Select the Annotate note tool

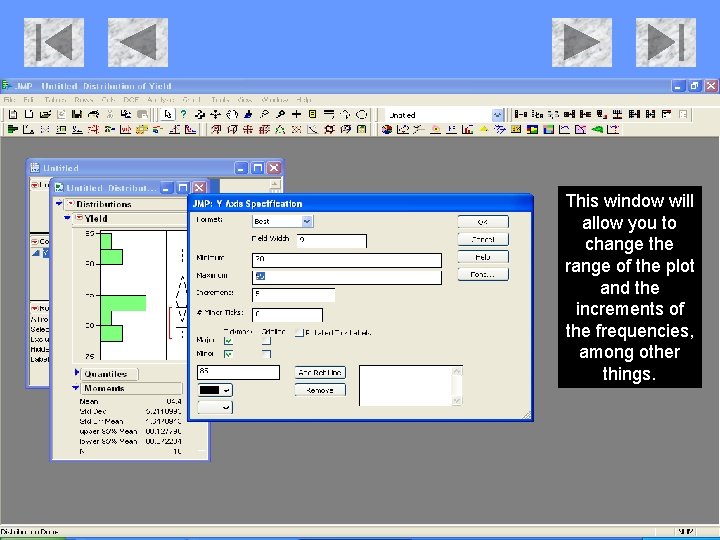coord(313,114)
